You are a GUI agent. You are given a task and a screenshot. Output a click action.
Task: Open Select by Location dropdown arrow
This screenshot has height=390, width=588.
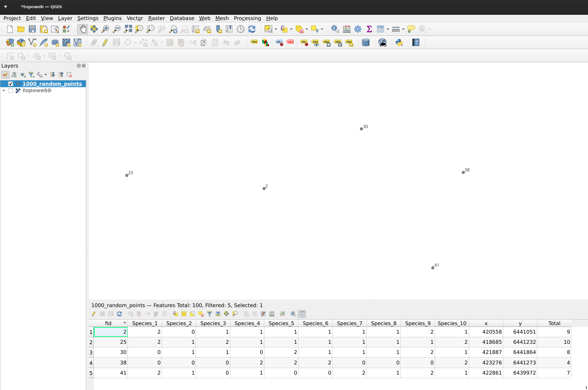322,29
